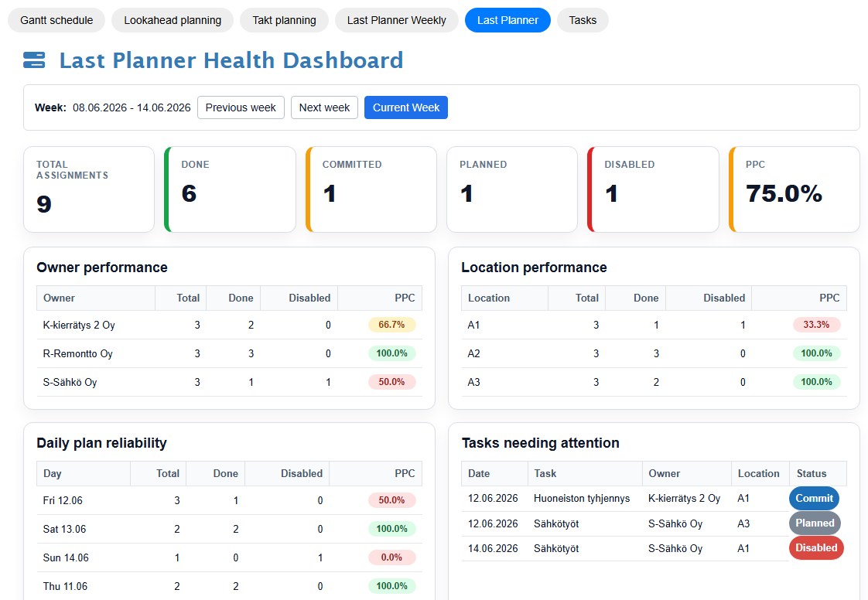Click the Disabled summary card

coord(653,189)
